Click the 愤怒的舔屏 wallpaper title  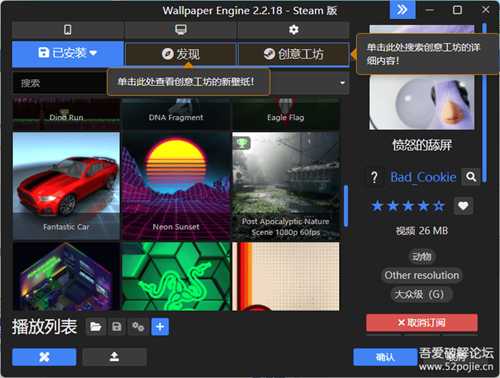422,145
